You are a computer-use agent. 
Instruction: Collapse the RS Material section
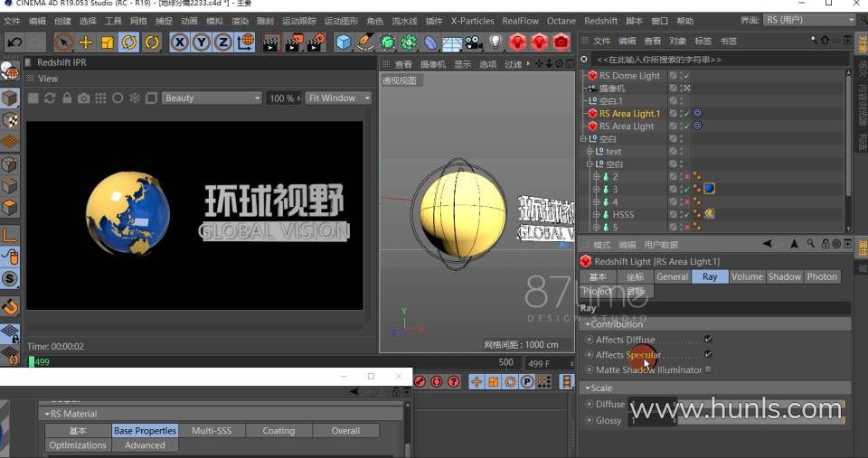click(48, 414)
